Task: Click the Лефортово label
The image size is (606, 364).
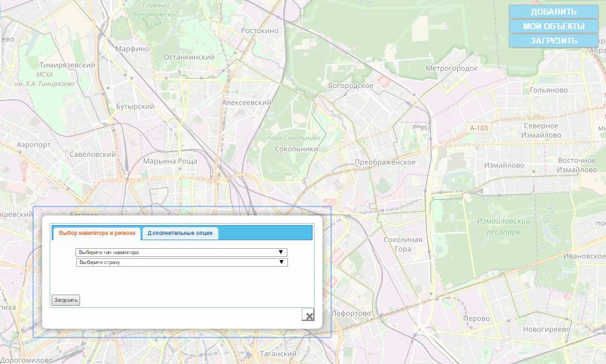Action: [x=351, y=313]
